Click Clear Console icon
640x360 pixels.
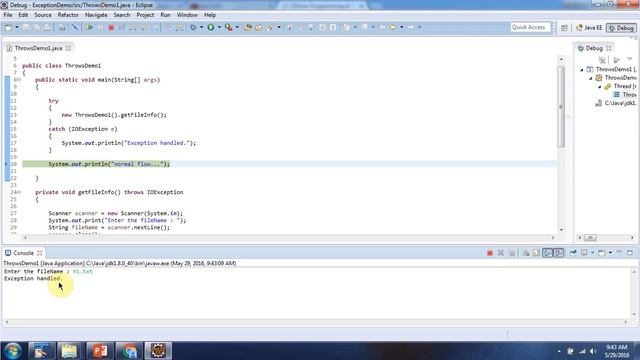pos(526,253)
